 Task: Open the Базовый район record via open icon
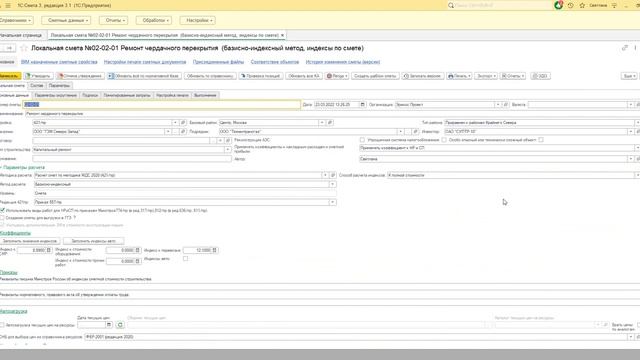click(330, 122)
